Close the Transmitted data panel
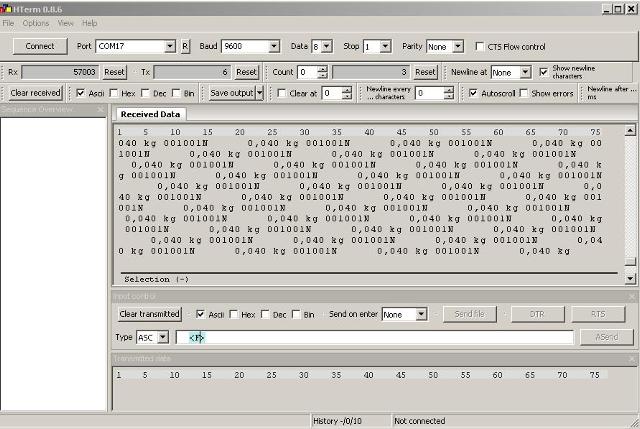The height and width of the screenshot is (429, 640). point(632,359)
